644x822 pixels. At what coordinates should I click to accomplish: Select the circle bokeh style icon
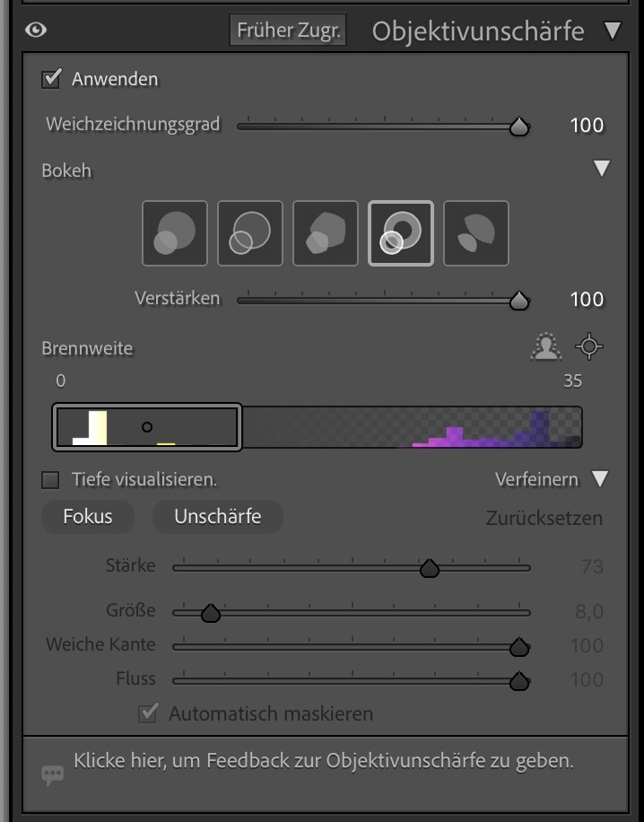pyautogui.click(x=175, y=233)
